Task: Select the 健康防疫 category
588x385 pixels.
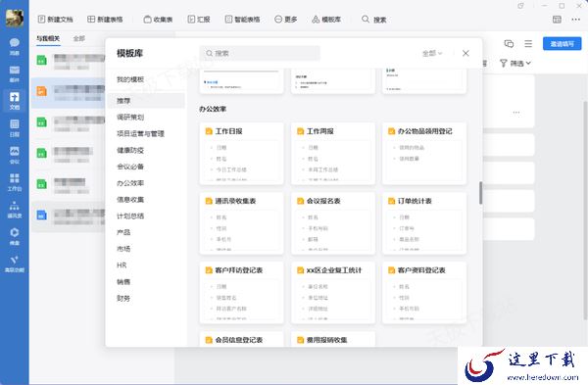Action: pos(130,150)
